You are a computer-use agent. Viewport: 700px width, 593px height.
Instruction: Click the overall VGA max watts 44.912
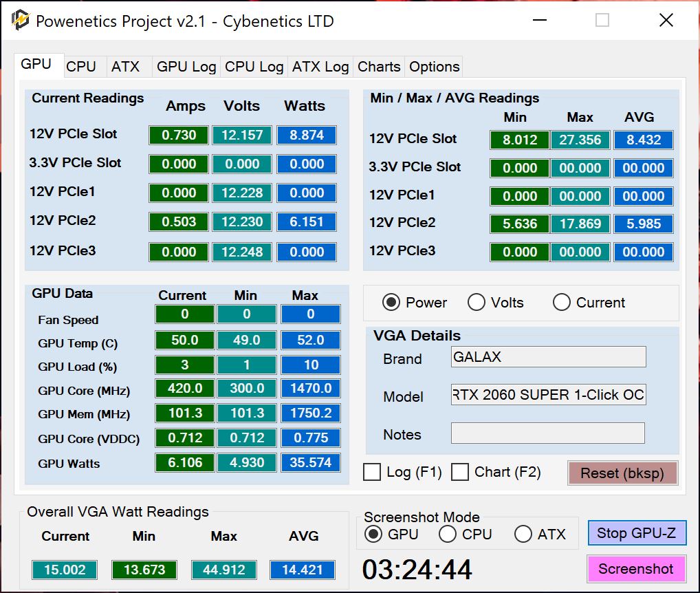pyautogui.click(x=223, y=570)
